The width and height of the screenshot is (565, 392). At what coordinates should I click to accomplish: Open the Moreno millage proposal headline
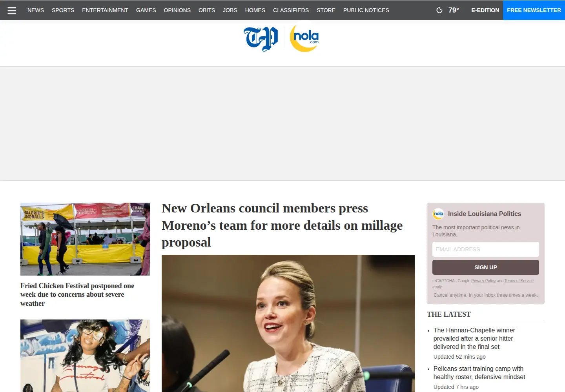coord(282,225)
